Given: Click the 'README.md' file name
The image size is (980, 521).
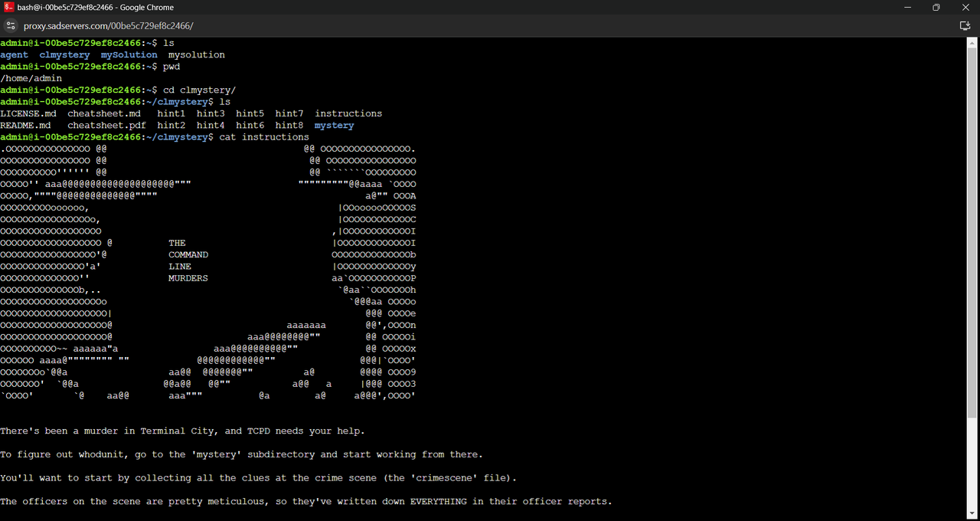Looking at the screenshot, I should tap(25, 125).
